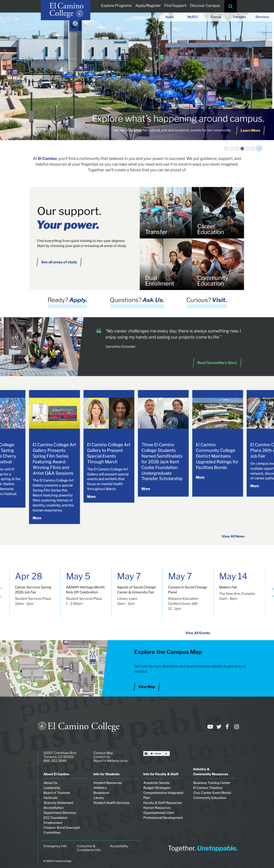The width and height of the screenshot is (274, 868).
Task: Open the Discover Campus menu
Action: pos(205,6)
